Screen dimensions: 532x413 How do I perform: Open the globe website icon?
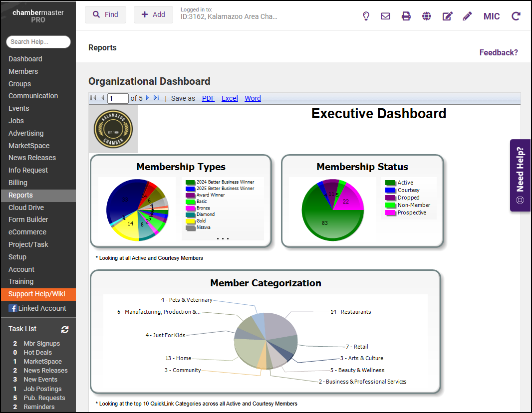click(426, 16)
